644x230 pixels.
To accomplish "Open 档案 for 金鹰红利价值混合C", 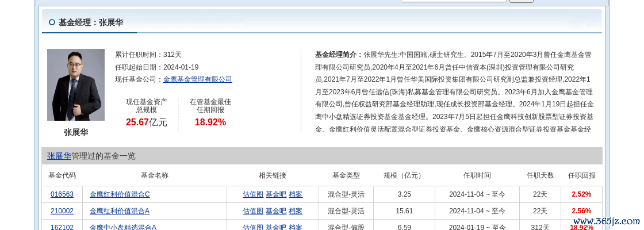I will tap(296, 194).
